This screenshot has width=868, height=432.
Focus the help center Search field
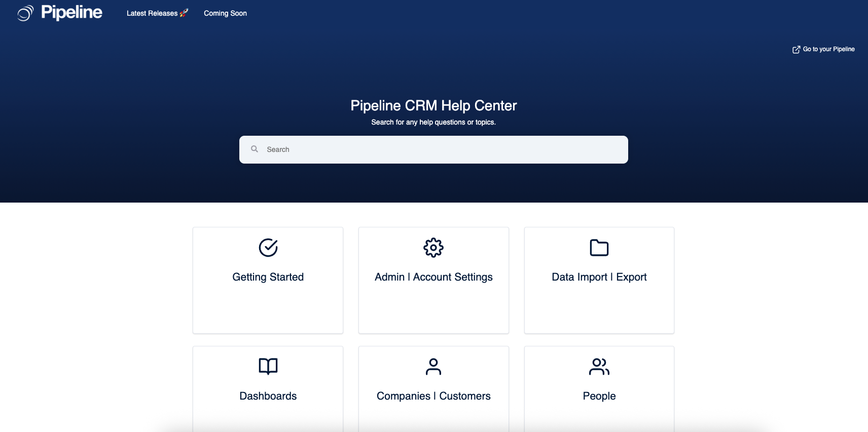pos(433,149)
